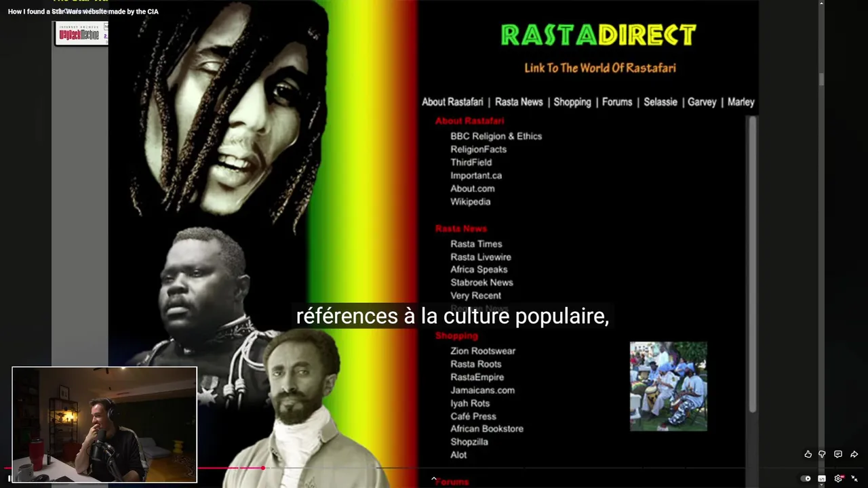Click the RASTADIRECT site logo
The height and width of the screenshot is (488, 868).
[x=599, y=35]
